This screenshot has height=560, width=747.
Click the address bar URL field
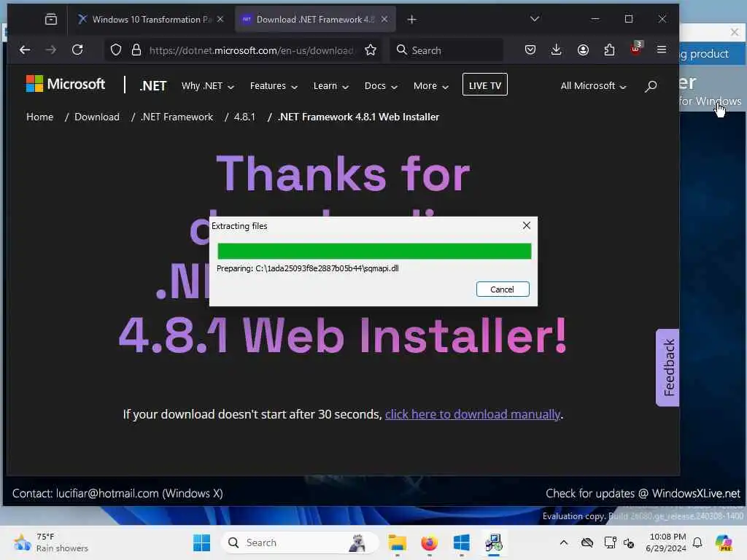point(251,50)
